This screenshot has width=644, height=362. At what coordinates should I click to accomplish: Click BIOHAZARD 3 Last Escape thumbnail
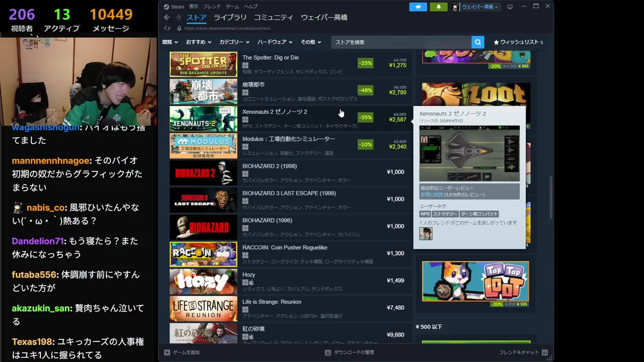(203, 200)
